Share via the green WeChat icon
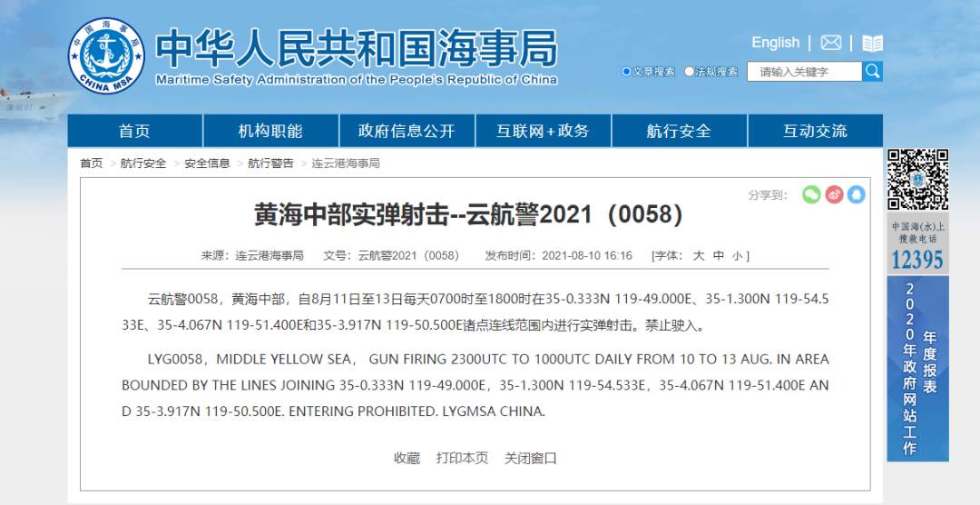This screenshot has width=980, height=505. pyautogui.click(x=811, y=194)
